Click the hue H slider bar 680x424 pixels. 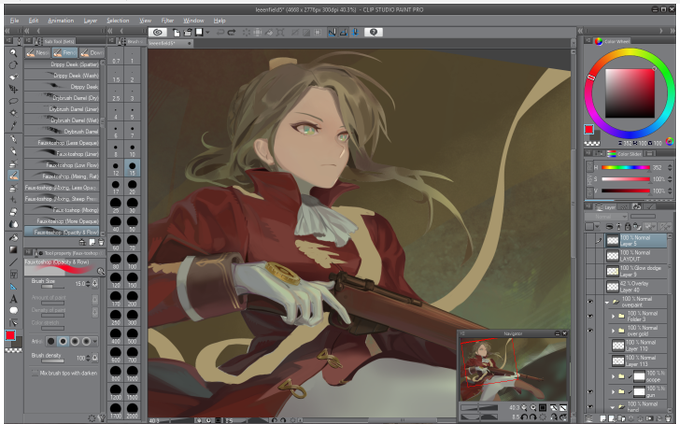625,167
